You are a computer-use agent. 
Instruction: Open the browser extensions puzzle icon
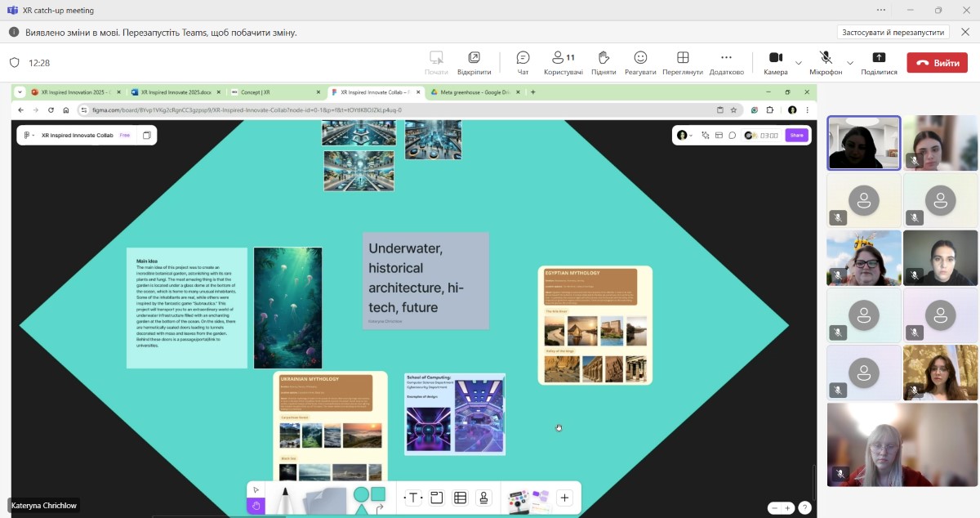click(x=769, y=109)
